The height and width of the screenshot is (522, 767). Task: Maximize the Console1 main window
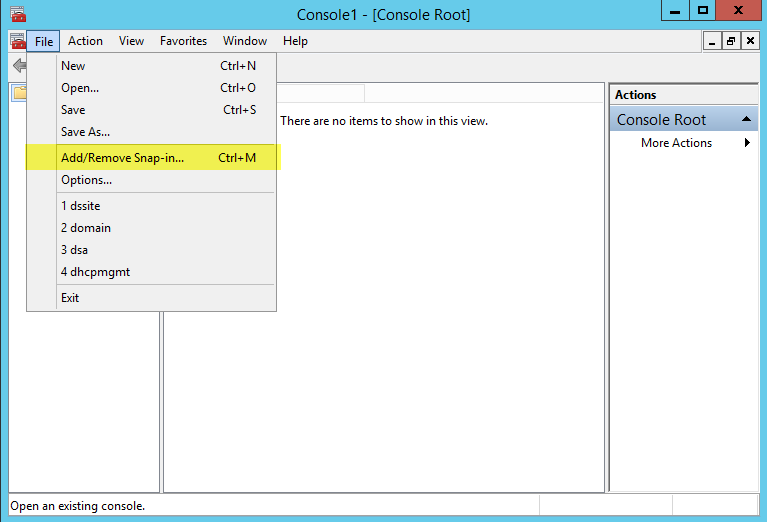click(x=703, y=11)
